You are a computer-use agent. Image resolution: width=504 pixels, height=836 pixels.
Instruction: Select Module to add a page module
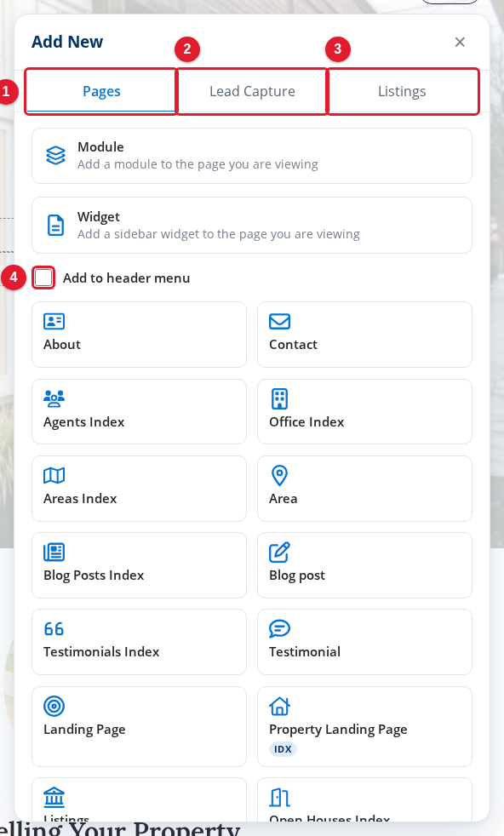[x=252, y=156]
